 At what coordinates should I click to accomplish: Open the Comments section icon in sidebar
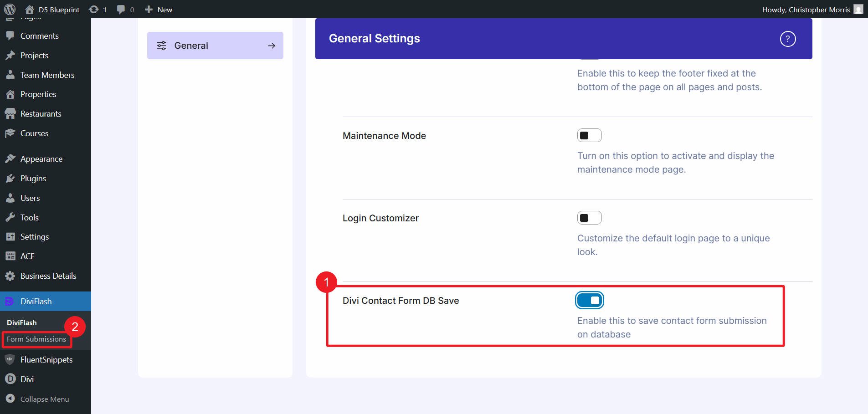(x=10, y=36)
